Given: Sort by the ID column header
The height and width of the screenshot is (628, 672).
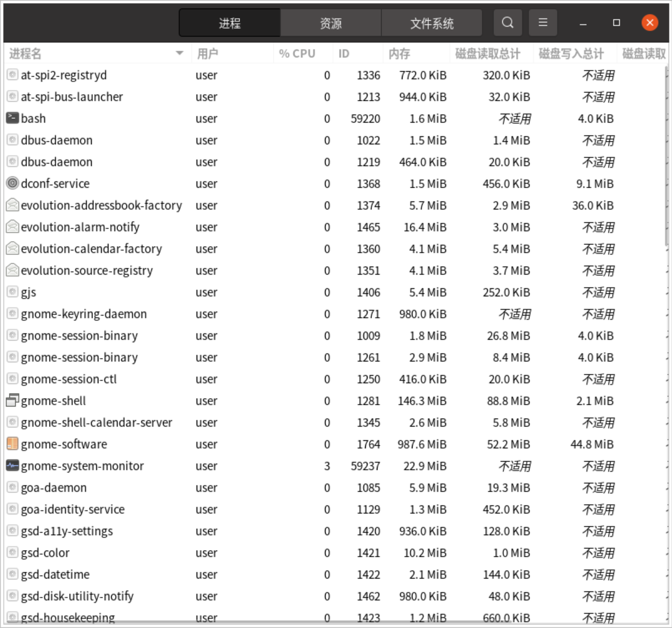Looking at the screenshot, I should click(x=357, y=53).
